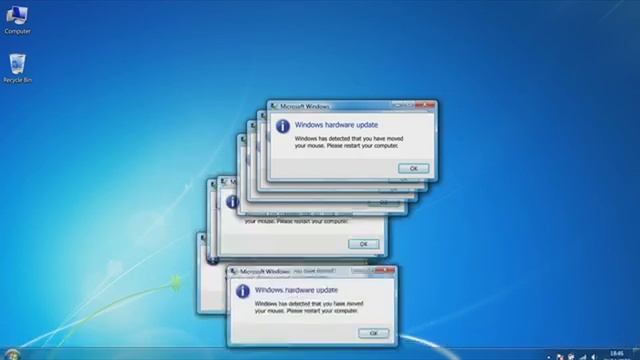Select the Recycle Bin desktop icon
The width and height of the screenshot is (640, 360).
coord(17,68)
